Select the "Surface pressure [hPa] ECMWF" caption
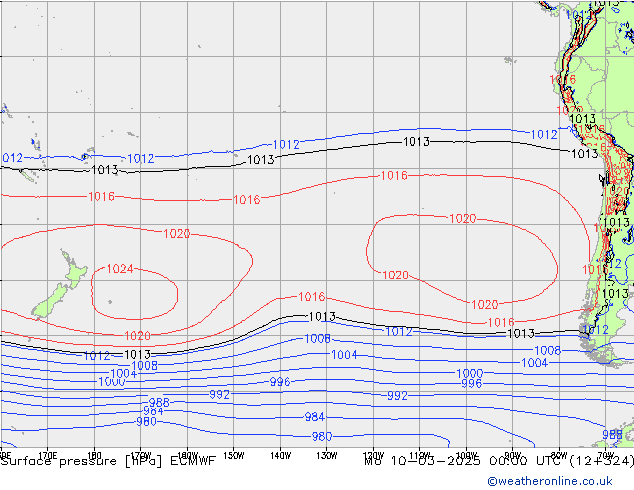The image size is (634, 490). pos(108,461)
